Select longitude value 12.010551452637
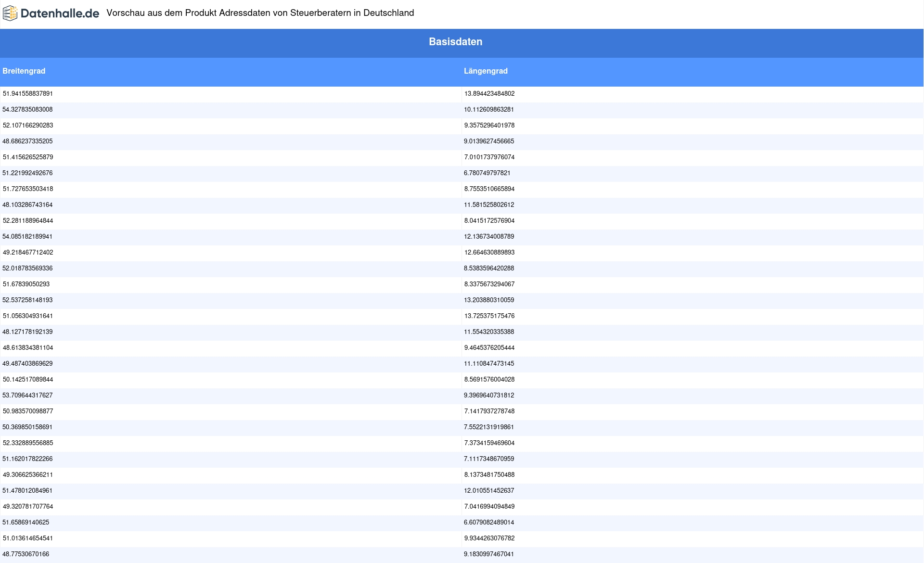The width and height of the screenshot is (924, 563). 489,491
